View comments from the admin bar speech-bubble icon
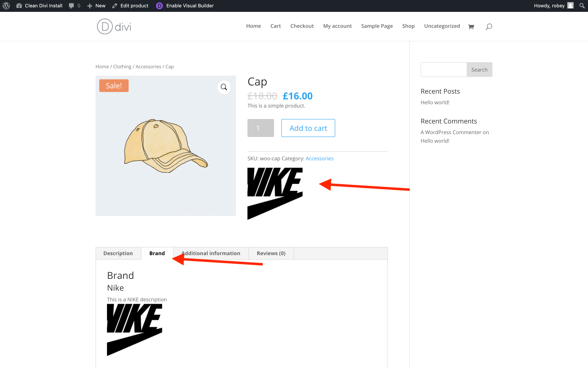Image resolution: width=588 pixels, height=368 pixels. (x=74, y=6)
